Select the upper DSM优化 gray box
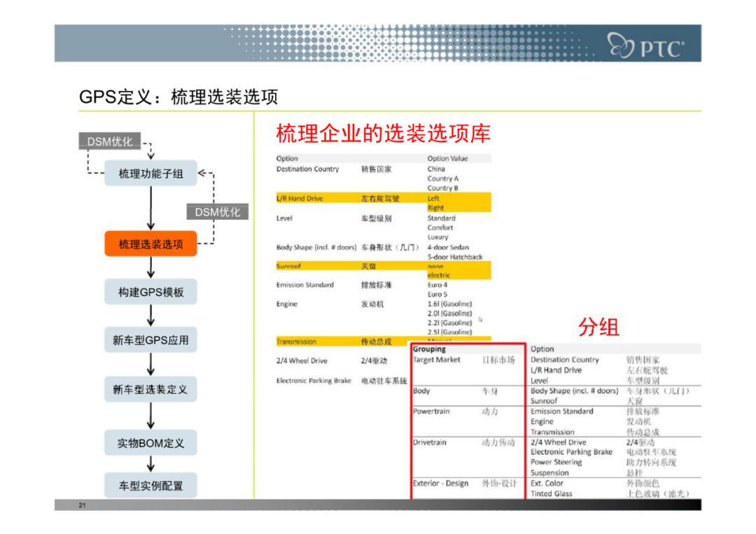The image size is (756, 534). [109, 141]
